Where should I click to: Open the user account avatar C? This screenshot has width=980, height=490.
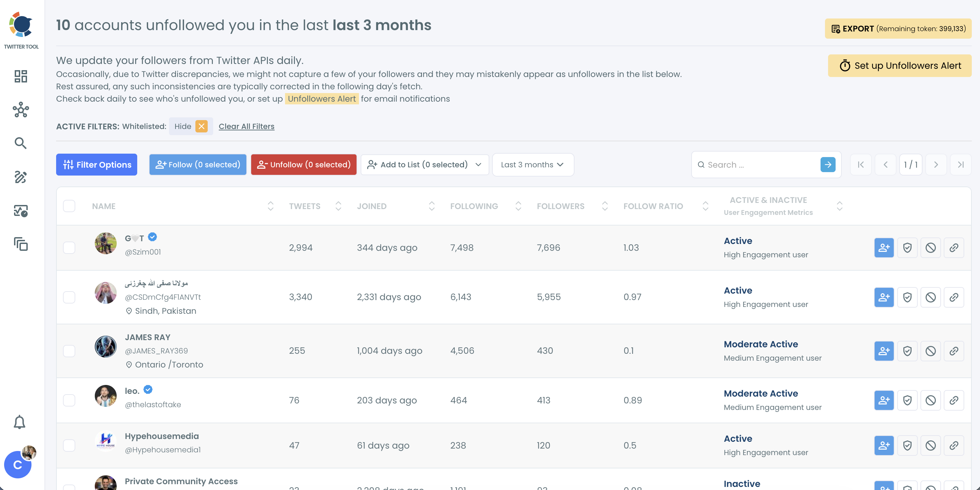point(18,465)
